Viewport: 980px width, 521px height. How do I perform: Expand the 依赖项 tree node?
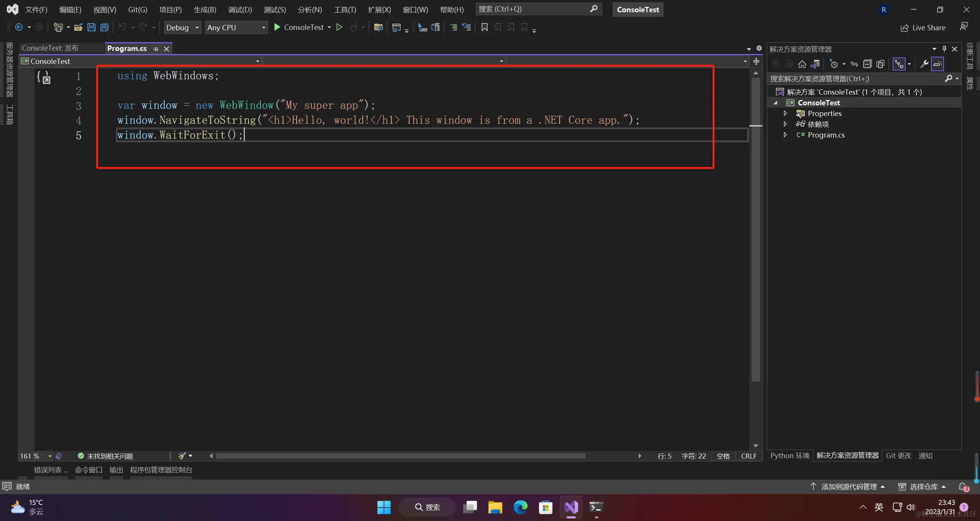coord(785,124)
